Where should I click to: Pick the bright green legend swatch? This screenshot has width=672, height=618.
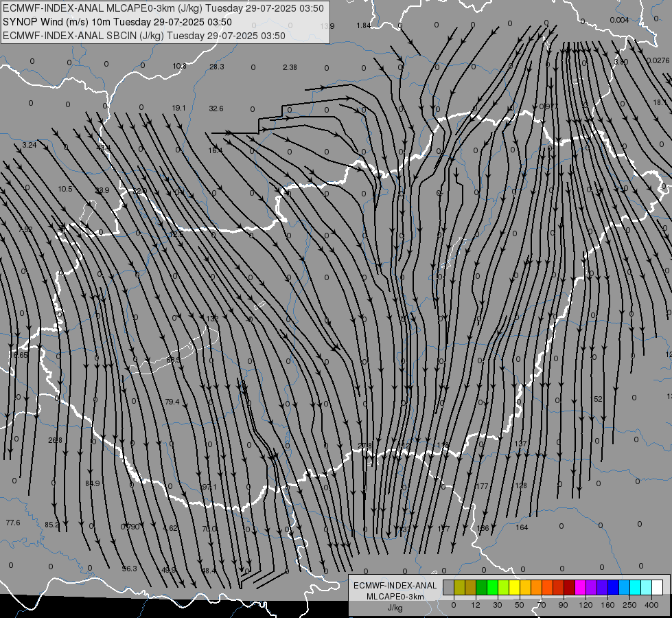[492, 587]
